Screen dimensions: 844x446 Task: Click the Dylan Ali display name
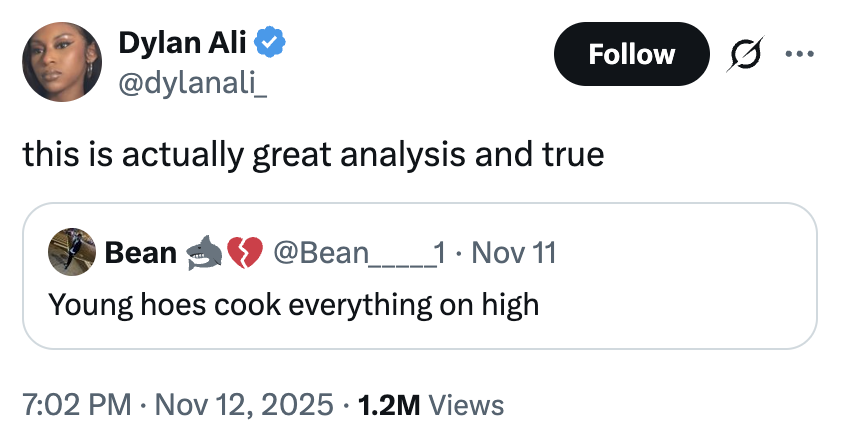click(x=181, y=42)
